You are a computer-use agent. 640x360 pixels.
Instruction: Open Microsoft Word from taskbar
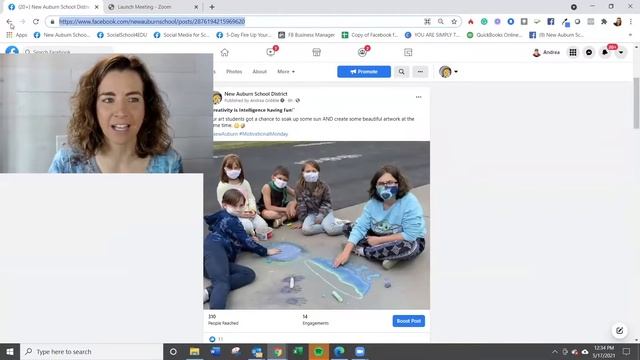click(215, 351)
